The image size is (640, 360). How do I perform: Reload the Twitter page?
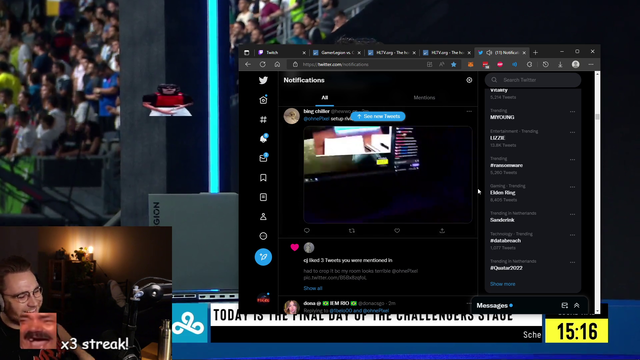(262, 64)
